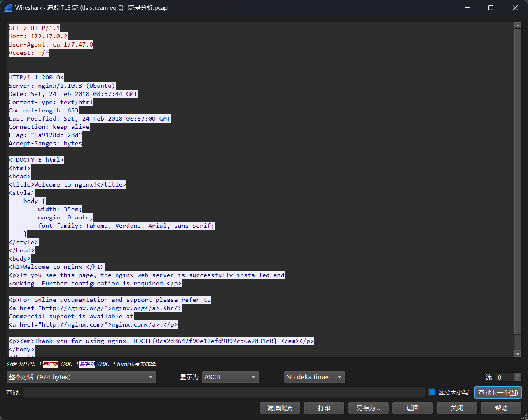This screenshot has width=528, height=420.
Task: Open the No delta times dropdown
Action: 315,377
